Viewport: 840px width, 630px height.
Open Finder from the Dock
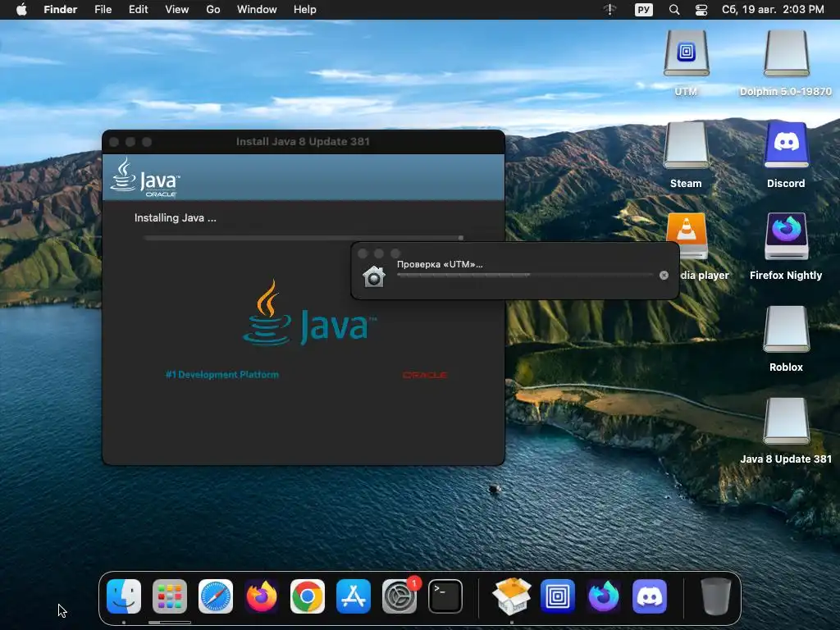124,596
